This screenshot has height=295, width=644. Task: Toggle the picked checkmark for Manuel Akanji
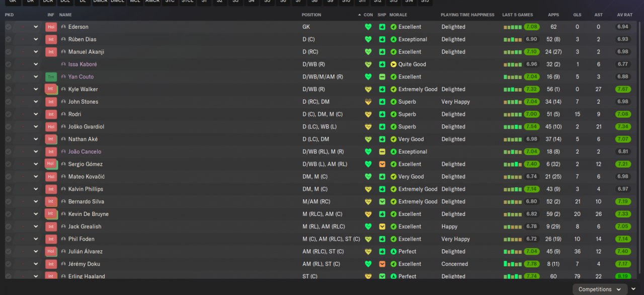click(9, 52)
